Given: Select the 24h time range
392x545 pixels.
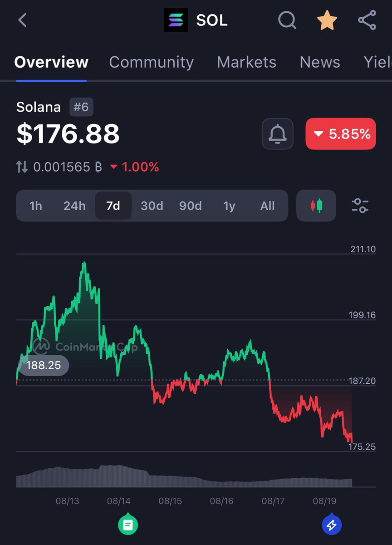Looking at the screenshot, I should (74, 206).
